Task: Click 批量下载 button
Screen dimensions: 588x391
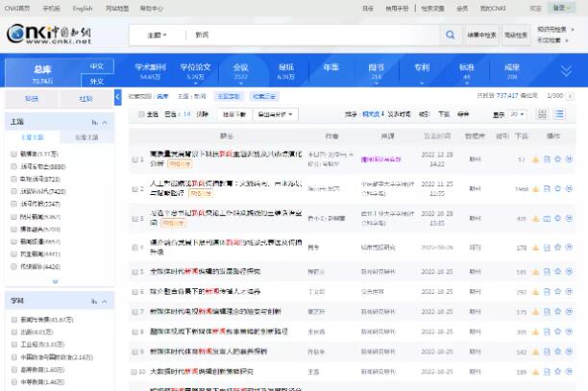Action: pyautogui.click(x=234, y=114)
